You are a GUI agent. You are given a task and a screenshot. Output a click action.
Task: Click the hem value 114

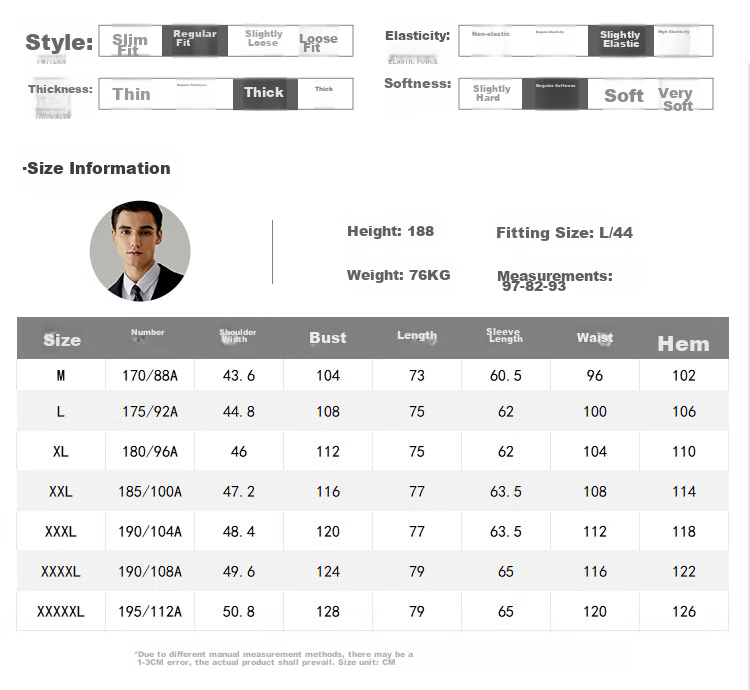click(x=684, y=492)
